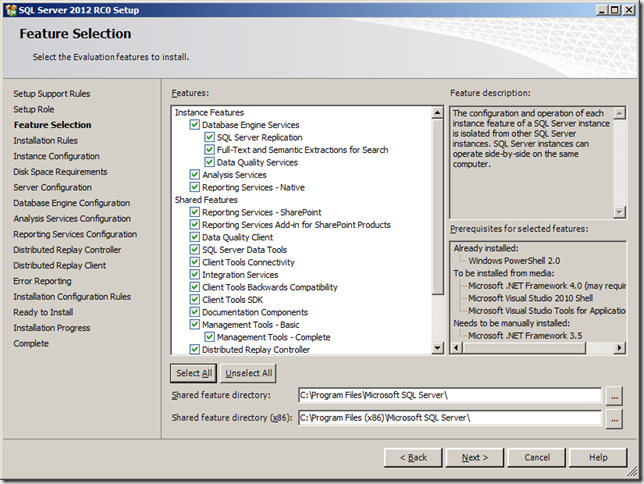The image size is (644, 484).
Task: Select the Shared Features tree header
Action: pyautogui.click(x=206, y=200)
